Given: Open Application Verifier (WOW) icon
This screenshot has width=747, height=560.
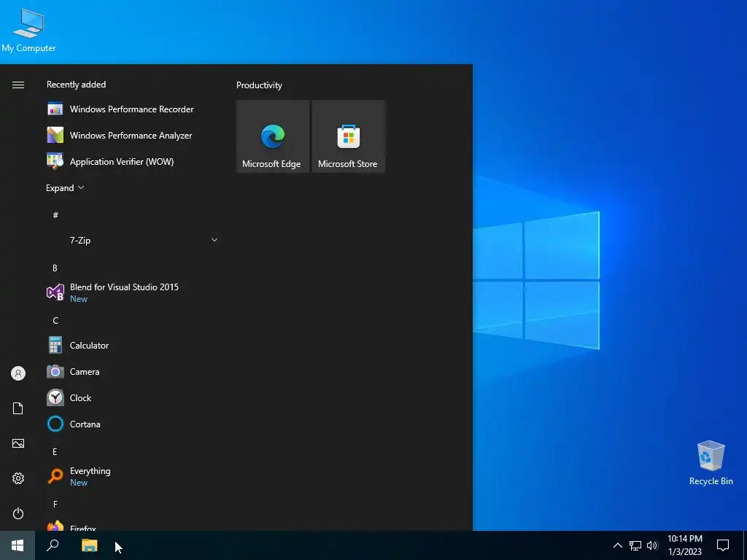Looking at the screenshot, I should click(x=55, y=161).
